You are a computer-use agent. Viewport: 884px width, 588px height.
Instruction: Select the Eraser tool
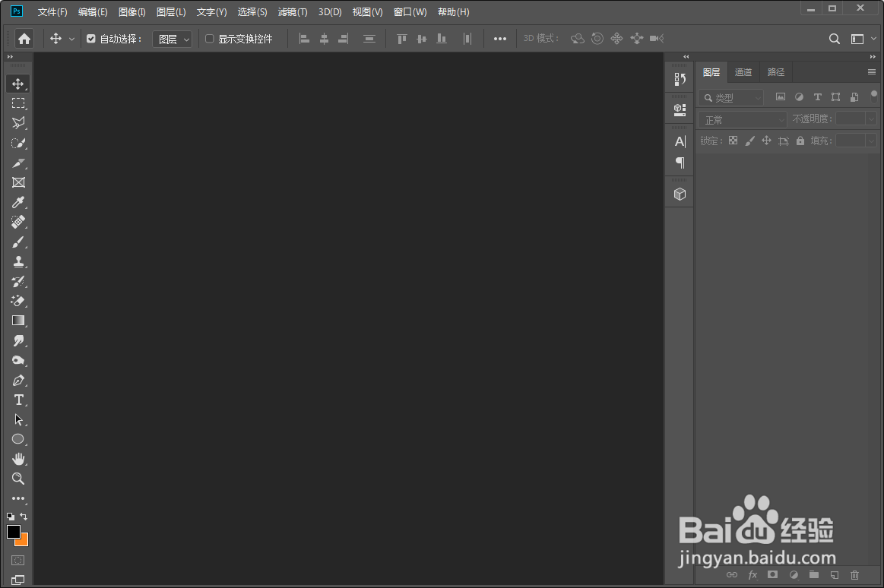click(18, 302)
